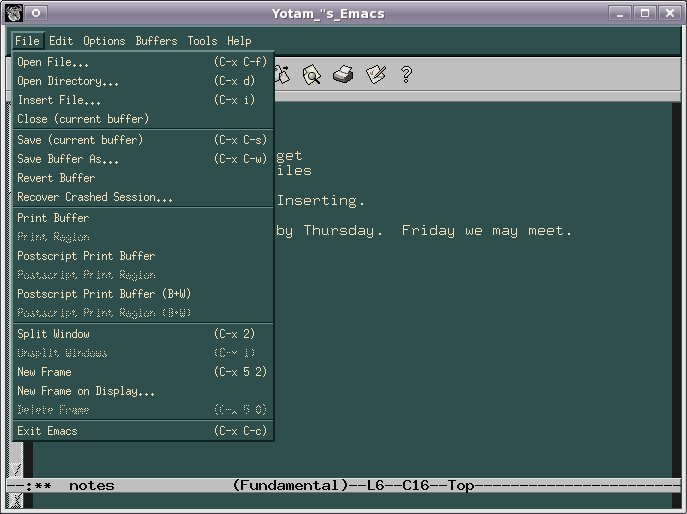Click L6 line indicator in mode line
This screenshot has width=687, height=514.
375,486
